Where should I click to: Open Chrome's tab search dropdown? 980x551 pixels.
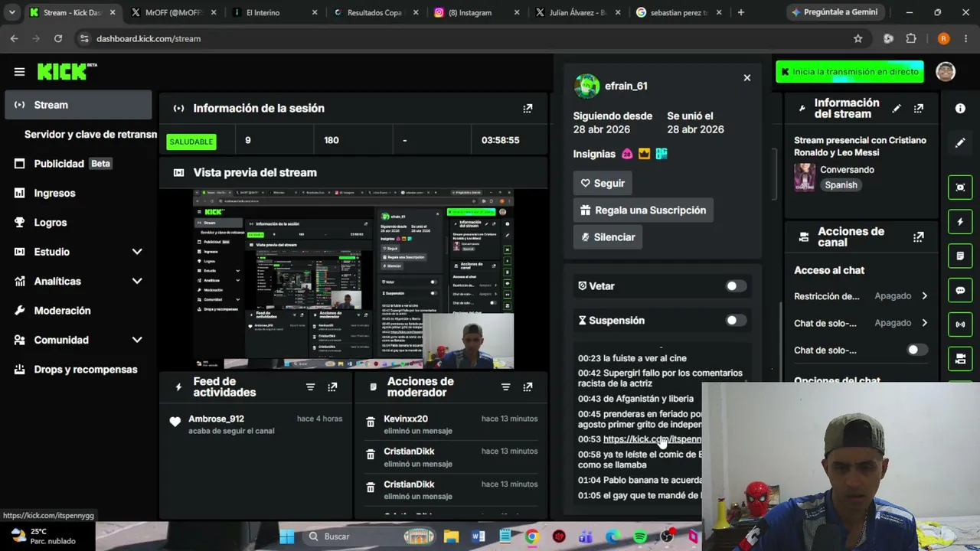12,12
